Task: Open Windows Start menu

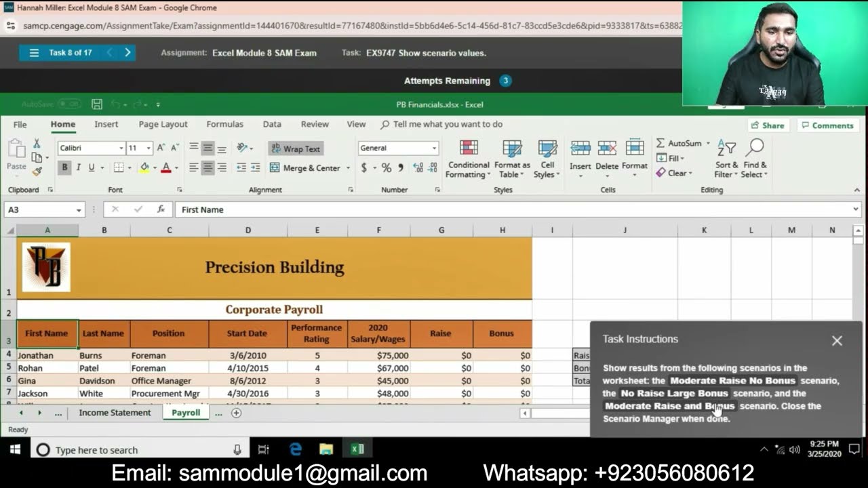Action: click(x=15, y=449)
